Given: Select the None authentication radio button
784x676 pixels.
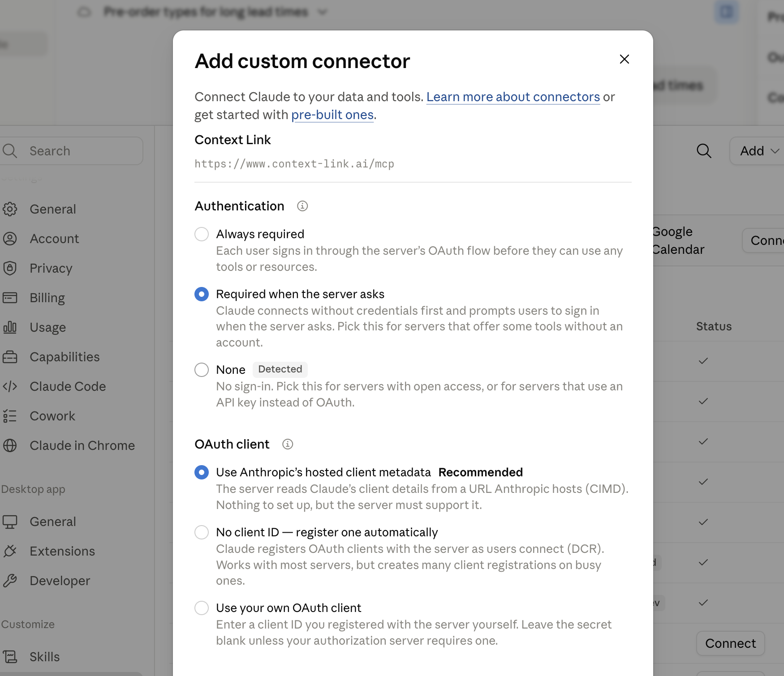Looking at the screenshot, I should pos(202,370).
